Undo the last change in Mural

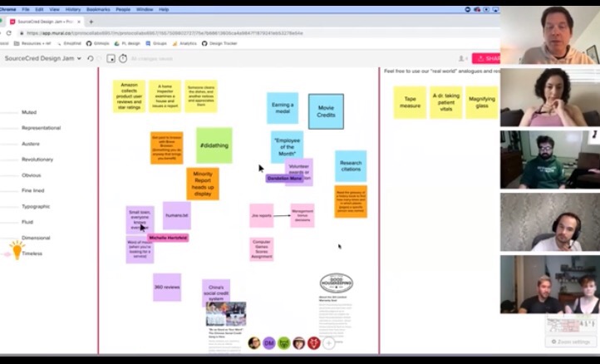91,58
